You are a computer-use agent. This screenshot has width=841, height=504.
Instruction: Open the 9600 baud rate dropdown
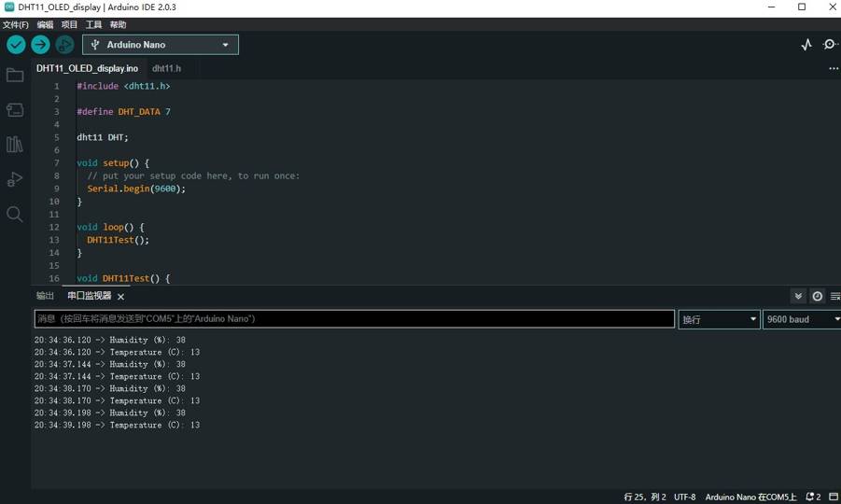pyautogui.click(x=801, y=319)
